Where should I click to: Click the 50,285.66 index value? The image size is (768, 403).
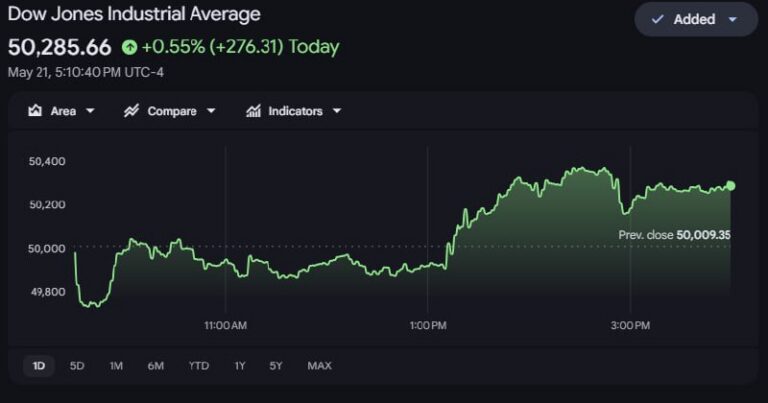click(60, 47)
